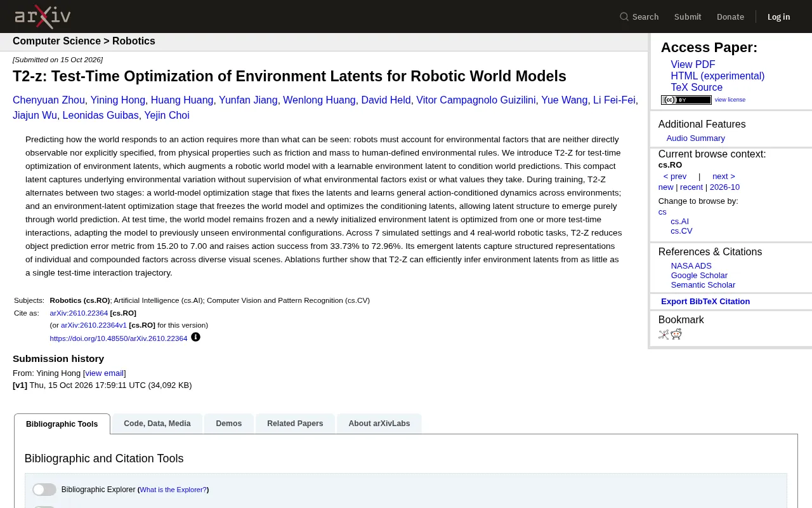
Task: Toggle Bibliographic Explorer switch
Action: [44, 490]
